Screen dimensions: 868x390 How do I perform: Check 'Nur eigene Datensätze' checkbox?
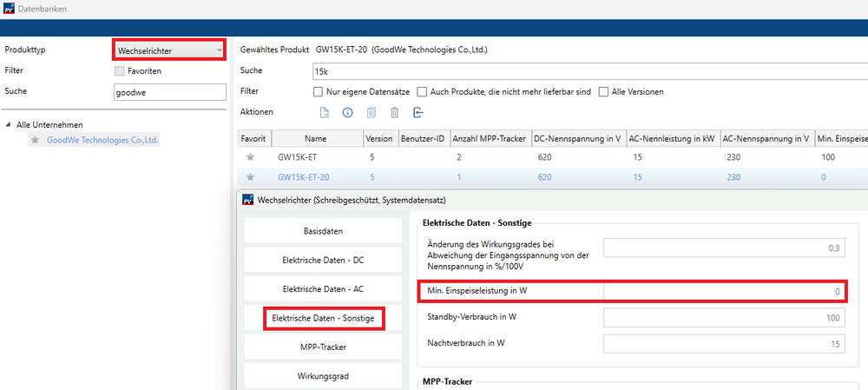319,91
